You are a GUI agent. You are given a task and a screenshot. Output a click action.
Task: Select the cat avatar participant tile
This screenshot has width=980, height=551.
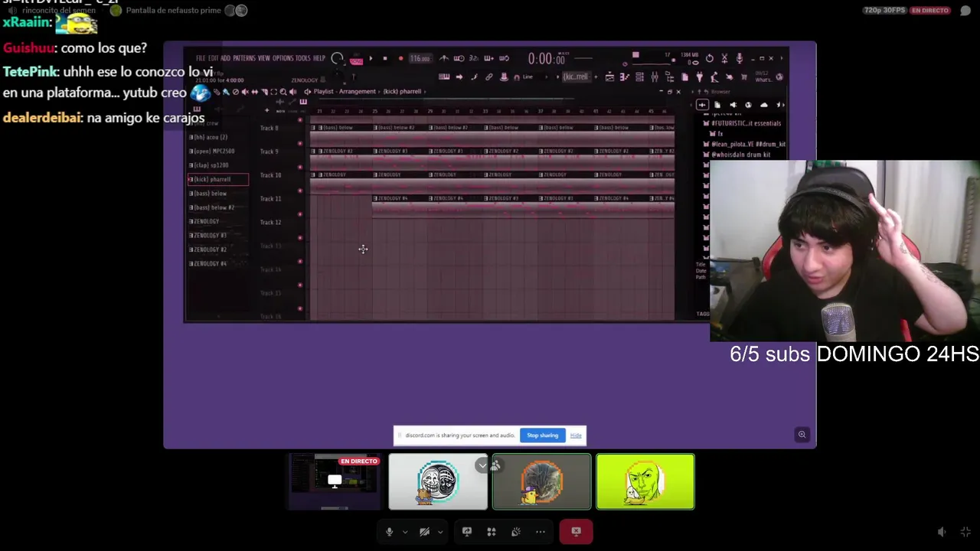[x=542, y=481]
